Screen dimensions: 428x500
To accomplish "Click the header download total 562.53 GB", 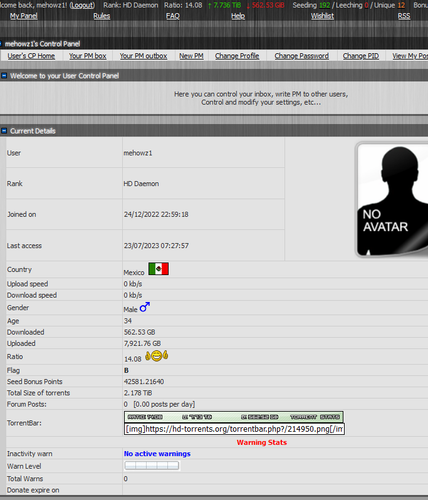I will point(266,5).
